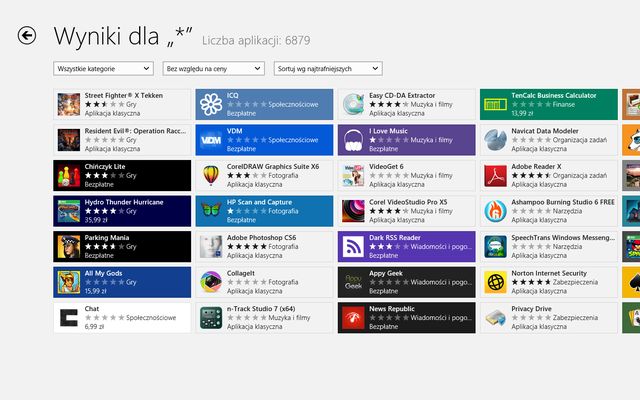Viewport: 640px width, 400px height.
Task: Open the News Republic red icon
Action: click(x=353, y=318)
